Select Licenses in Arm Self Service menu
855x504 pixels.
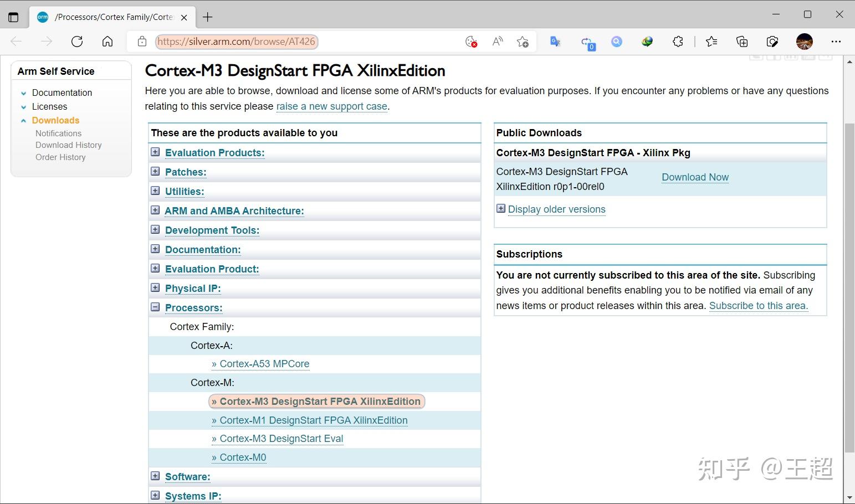click(x=49, y=106)
